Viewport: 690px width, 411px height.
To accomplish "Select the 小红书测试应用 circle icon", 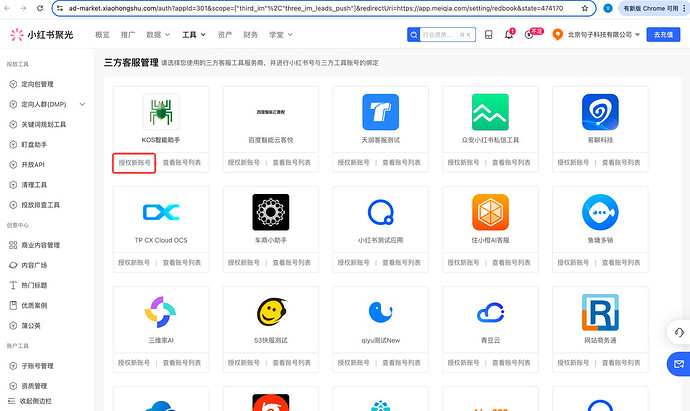I will [x=381, y=212].
